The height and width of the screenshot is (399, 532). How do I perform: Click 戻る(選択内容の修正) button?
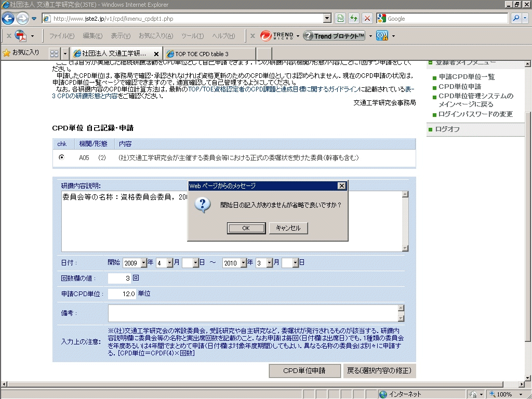pos(379,370)
